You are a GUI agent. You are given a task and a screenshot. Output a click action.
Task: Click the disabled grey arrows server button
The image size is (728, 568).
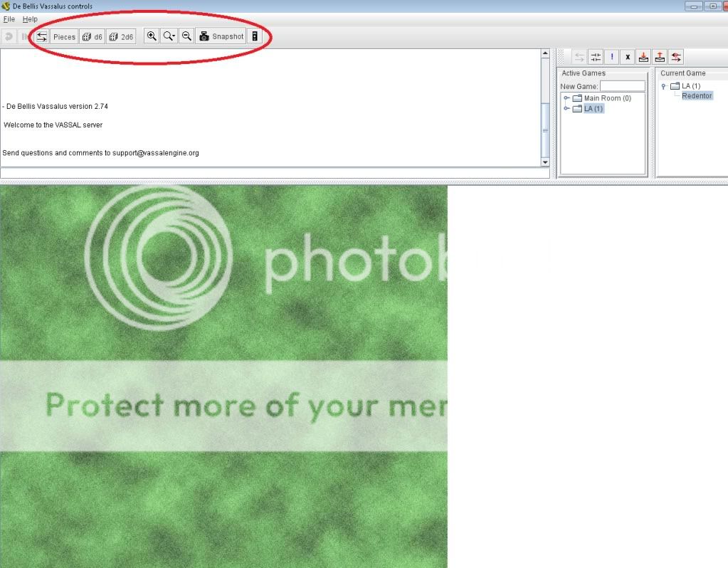click(x=579, y=57)
